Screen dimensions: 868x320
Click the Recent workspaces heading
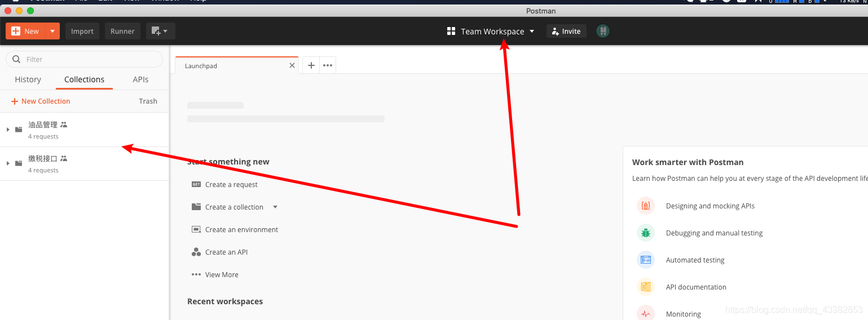225,301
